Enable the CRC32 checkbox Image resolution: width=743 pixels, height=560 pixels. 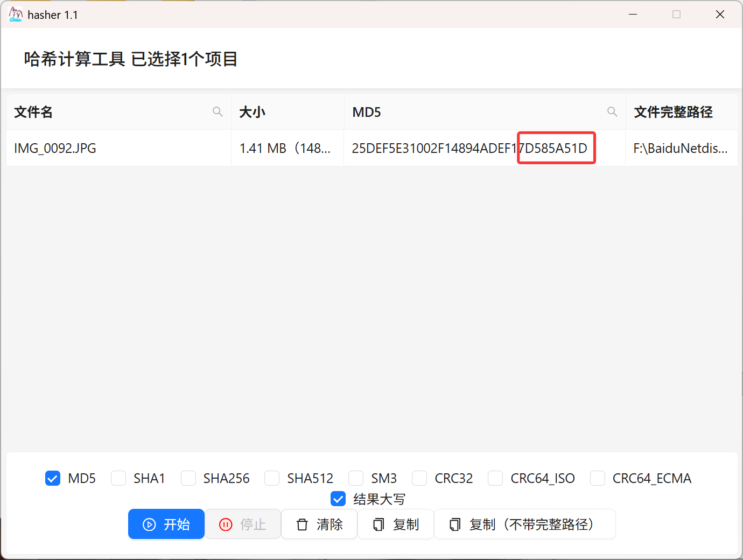tap(419, 478)
